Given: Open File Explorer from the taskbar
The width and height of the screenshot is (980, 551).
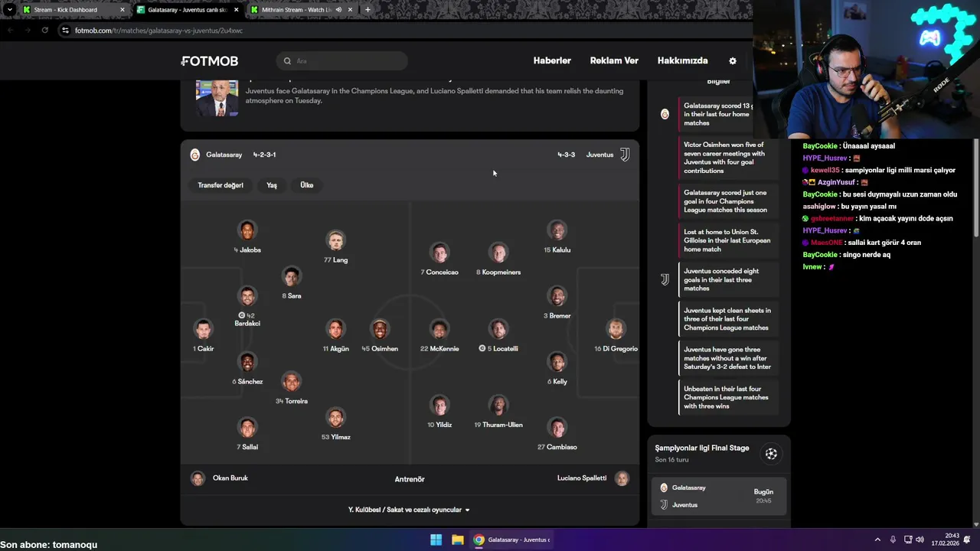Looking at the screenshot, I should point(457,540).
